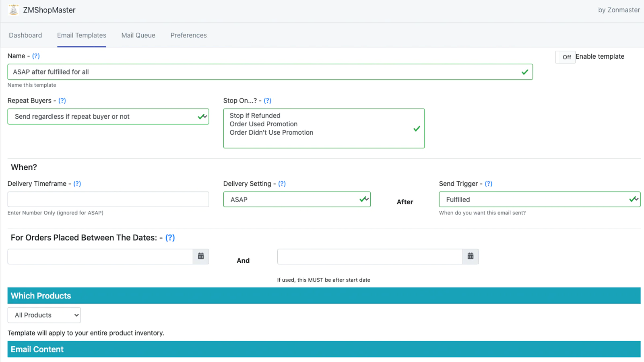Open end date calendar picker icon
This screenshot has height=362, width=644.
pyautogui.click(x=471, y=256)
